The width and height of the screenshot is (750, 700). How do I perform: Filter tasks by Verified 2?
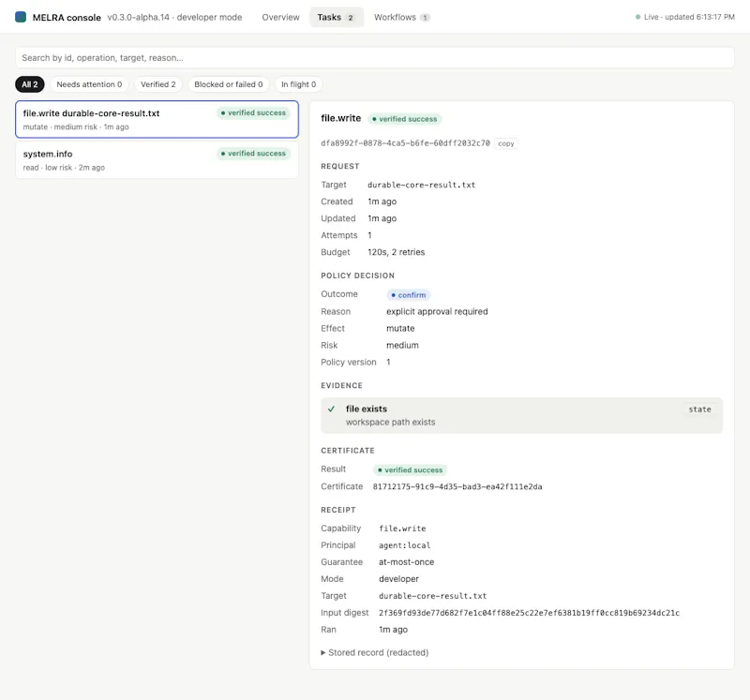pos(157,84)
